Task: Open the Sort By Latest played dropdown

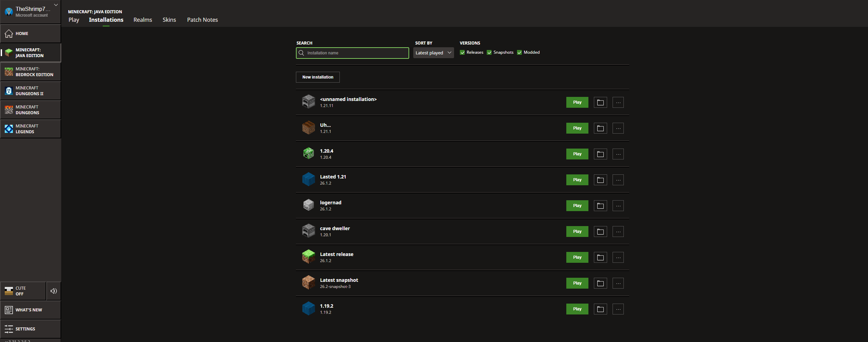Action: (433, 53)
